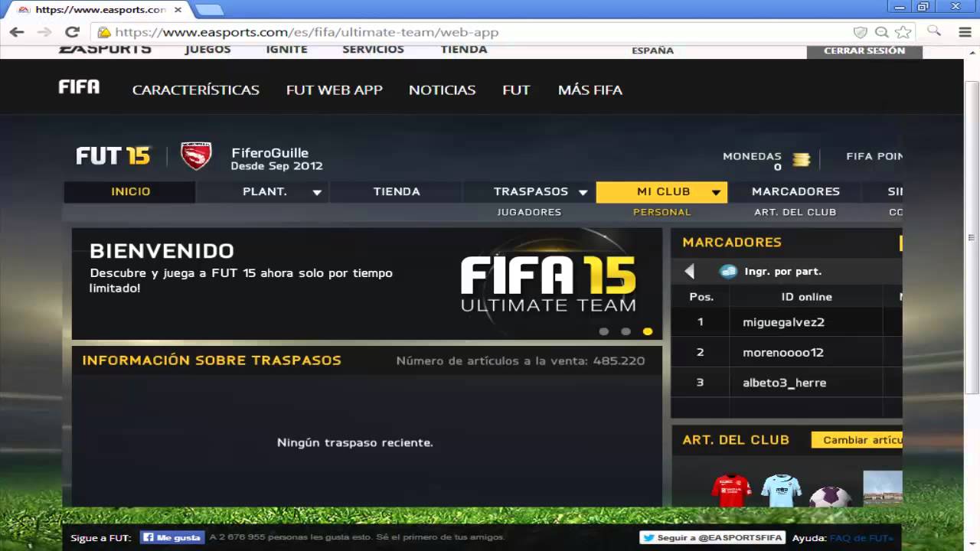This screenshot has width=980, height=551.
Task: Click the previous leaderboard arrow
Action: pyautogui.click(x=689, y=271)
